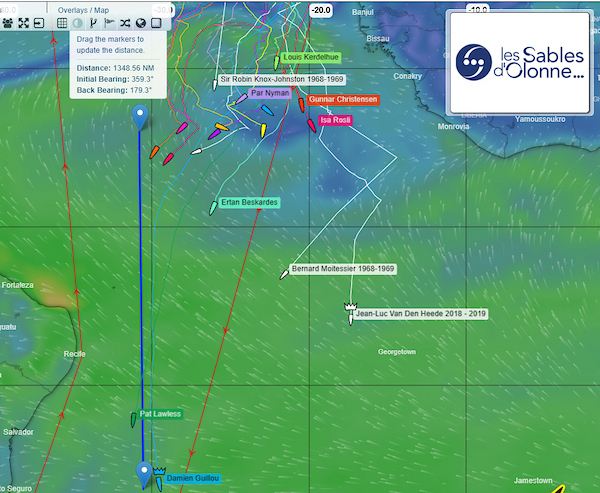The width and height of the screenshot is (600, 493).
Task: Toggle the wind flag overlay icon
Action: coord(109,23)
